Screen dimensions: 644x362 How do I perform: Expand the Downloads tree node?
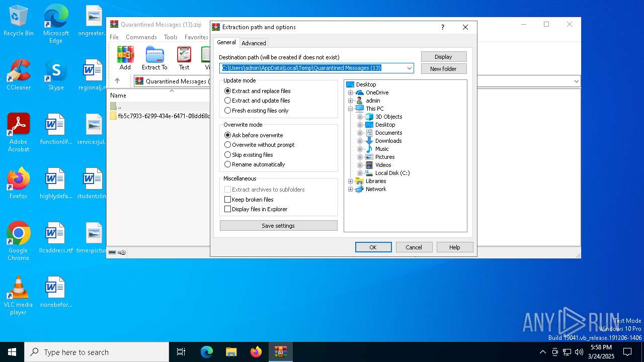pyautogui.click(x=360, y=141)
